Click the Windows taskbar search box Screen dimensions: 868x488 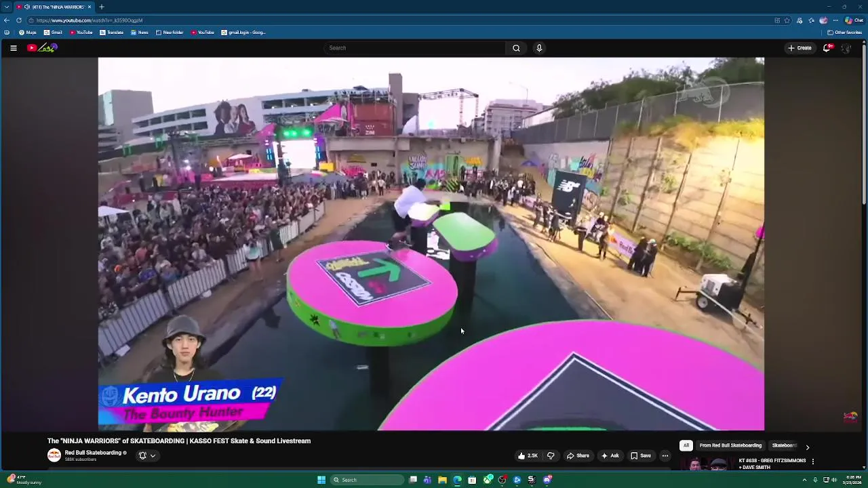tap(368, 480)
